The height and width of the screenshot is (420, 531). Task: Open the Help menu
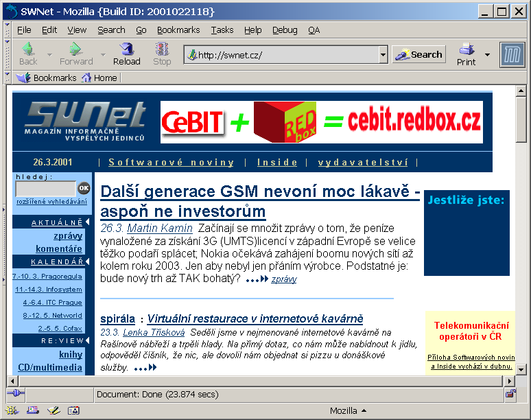coord(253,30)
